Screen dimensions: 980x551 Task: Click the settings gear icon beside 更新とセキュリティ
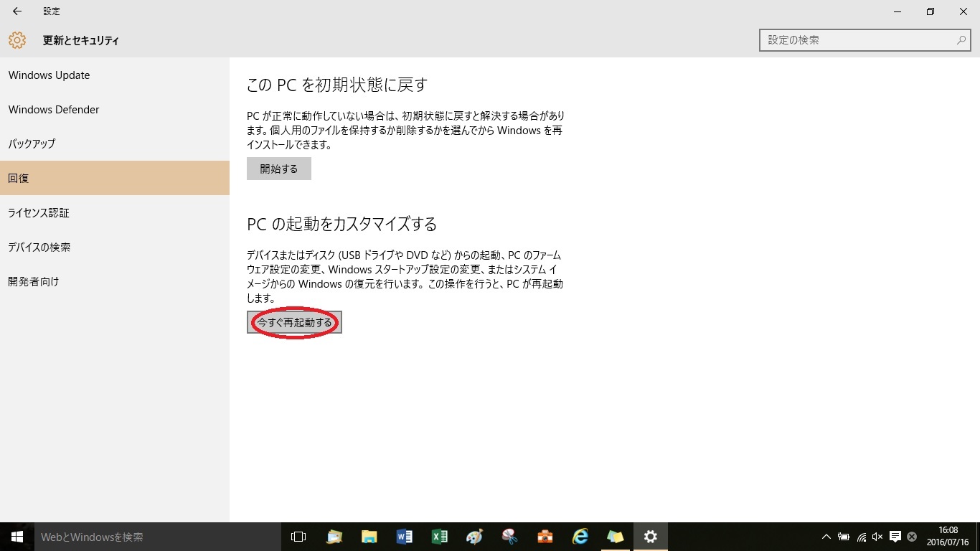point(17,40)
